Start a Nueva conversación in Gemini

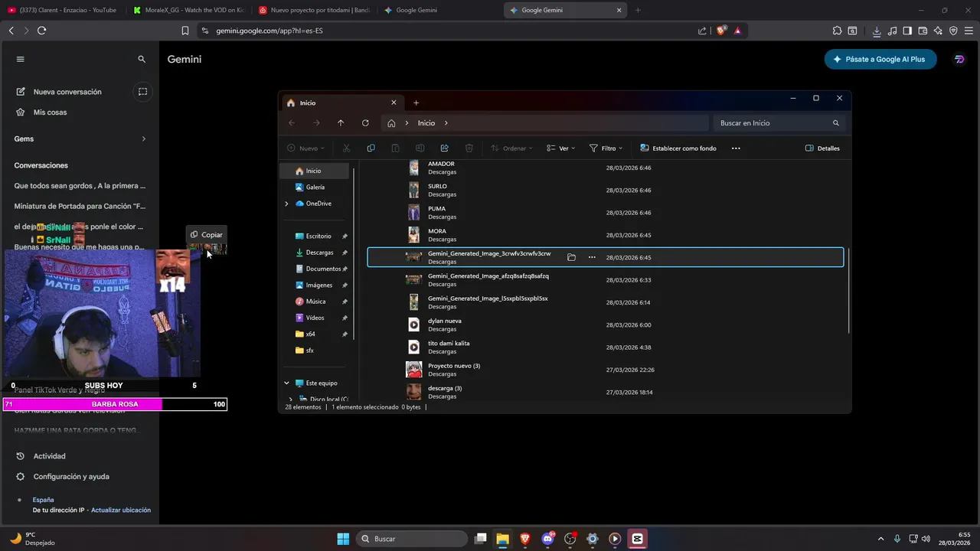click(67, 92)
